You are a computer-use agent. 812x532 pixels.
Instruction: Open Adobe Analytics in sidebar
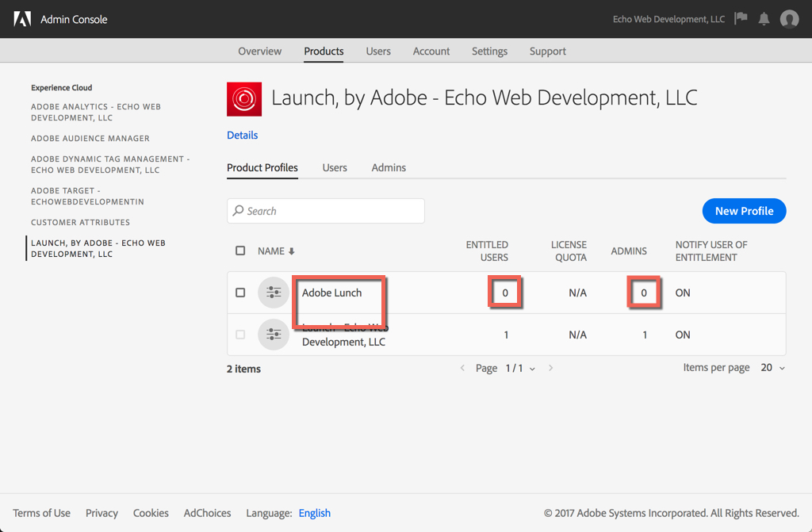(x=96, y=112)
